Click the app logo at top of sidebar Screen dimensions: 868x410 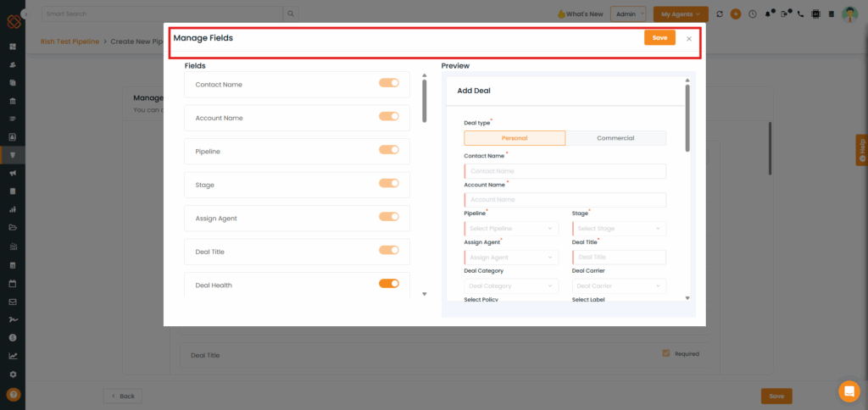click(x=14, y=21)
